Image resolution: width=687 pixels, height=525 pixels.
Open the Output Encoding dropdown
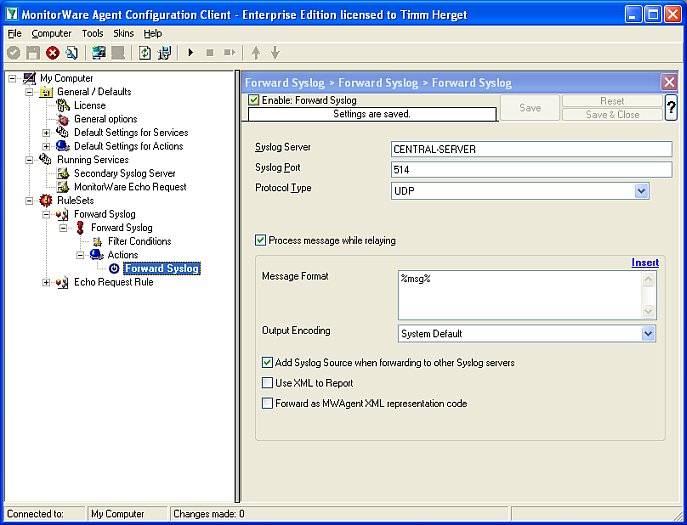648,333
